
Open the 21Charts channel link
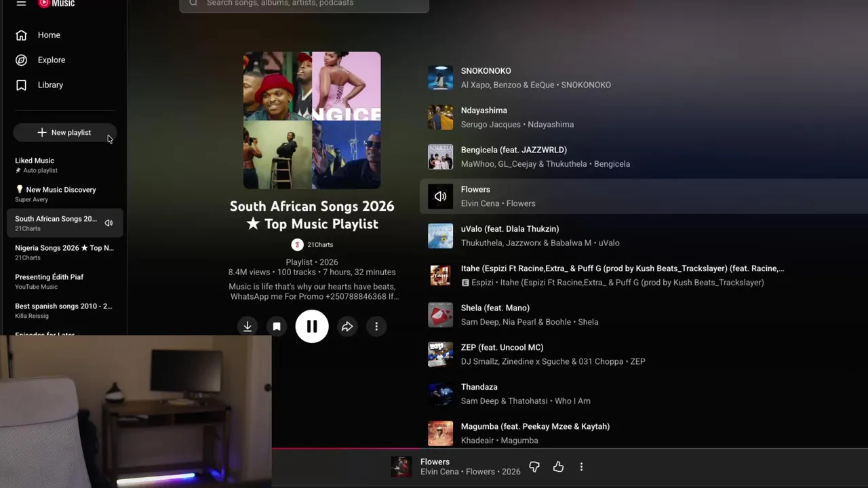(320, 245)
